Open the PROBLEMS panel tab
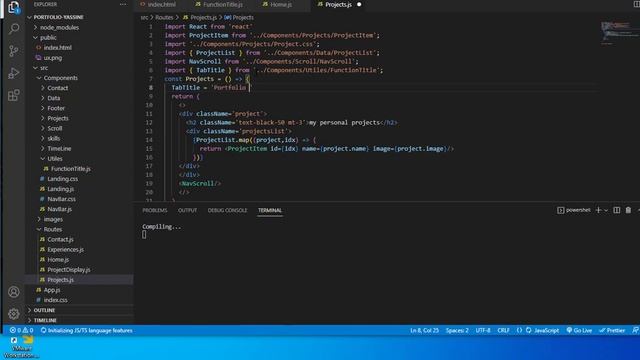640x360 pixels. (155, 210)
